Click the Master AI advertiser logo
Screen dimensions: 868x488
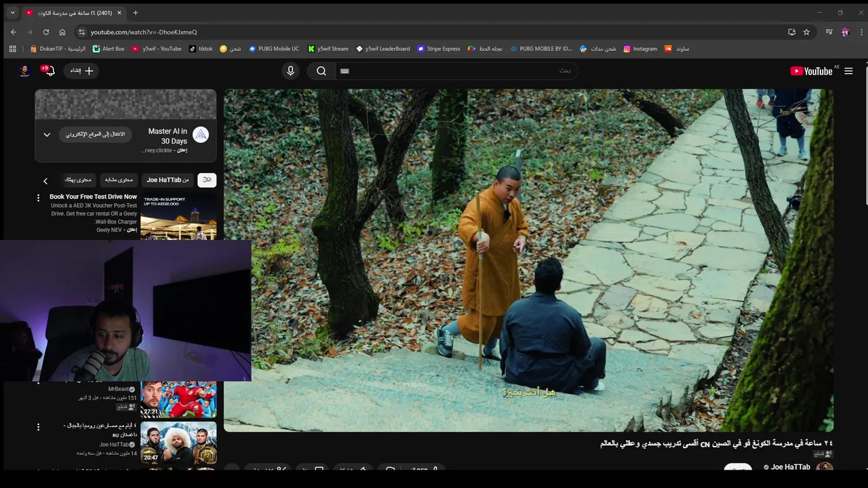coord(201,135)
